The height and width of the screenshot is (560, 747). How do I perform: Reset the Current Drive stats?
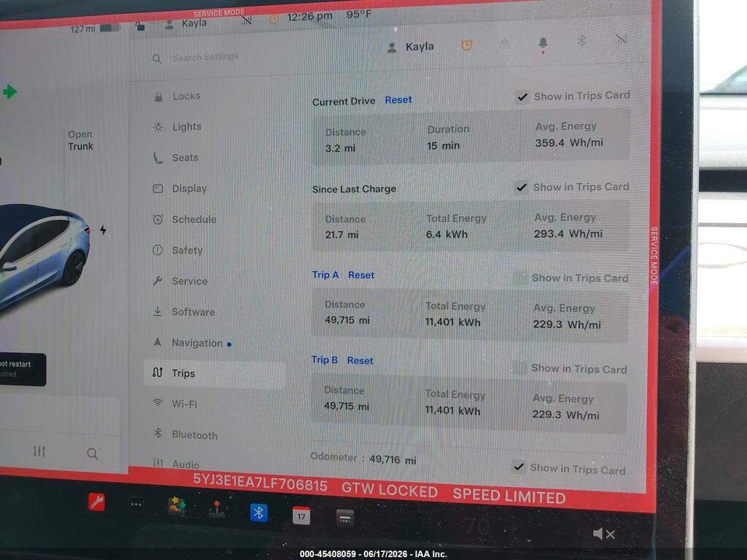[398, 100]
